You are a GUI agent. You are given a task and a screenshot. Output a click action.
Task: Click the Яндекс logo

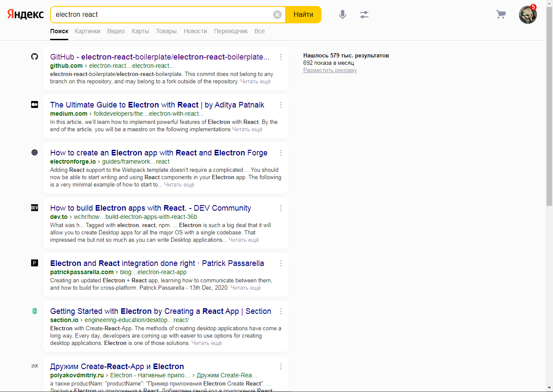[25, 14]
